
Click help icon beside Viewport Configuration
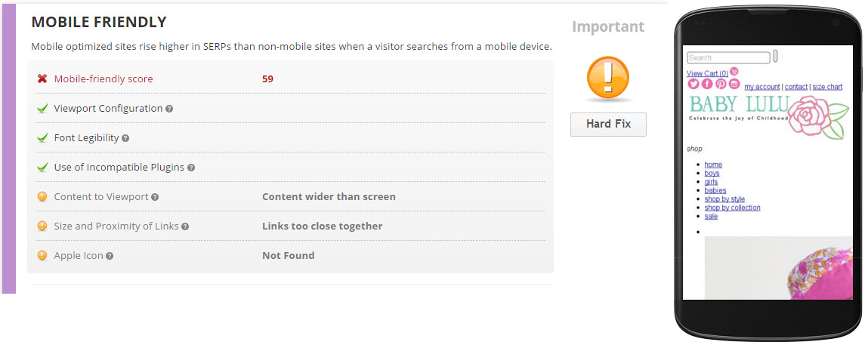(169, 109)
